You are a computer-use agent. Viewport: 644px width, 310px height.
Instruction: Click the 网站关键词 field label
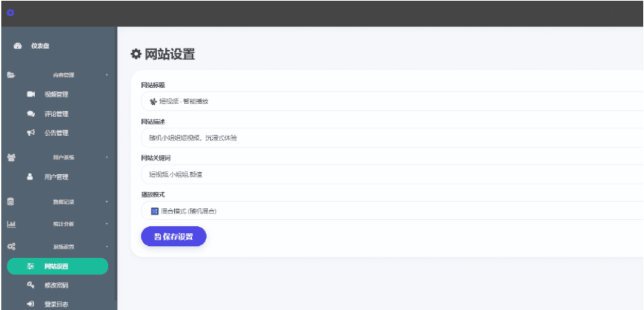pos(155,158)
